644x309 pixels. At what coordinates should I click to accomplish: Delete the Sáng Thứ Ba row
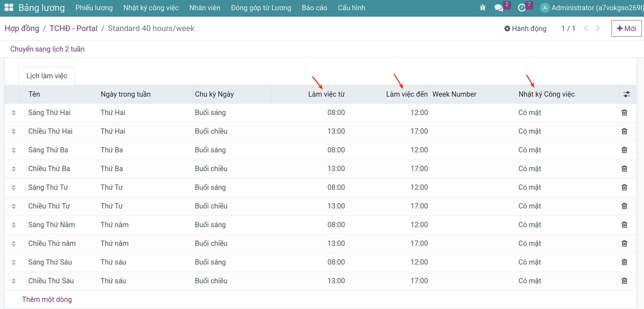[624, 150]
